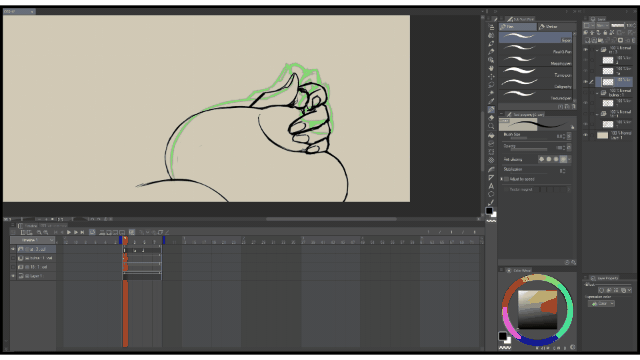This screenshot has width=640, height=360.
Task: Click the Layer Property panel tab
Action: click(604, 278)
